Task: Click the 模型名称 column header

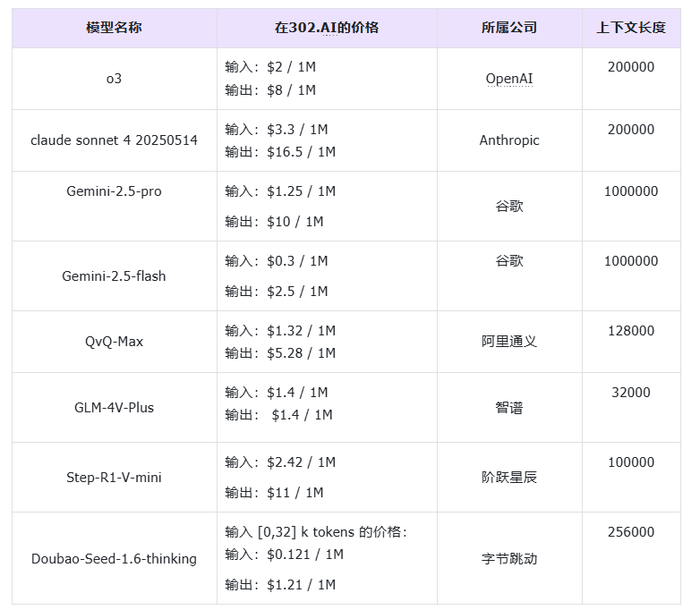Action: coord(114,28)
